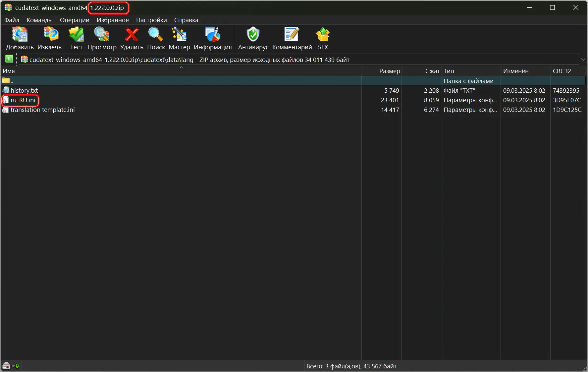Click the history.txt file icon
The width and height of the screenshot is (588, 372).
[6, 90]
